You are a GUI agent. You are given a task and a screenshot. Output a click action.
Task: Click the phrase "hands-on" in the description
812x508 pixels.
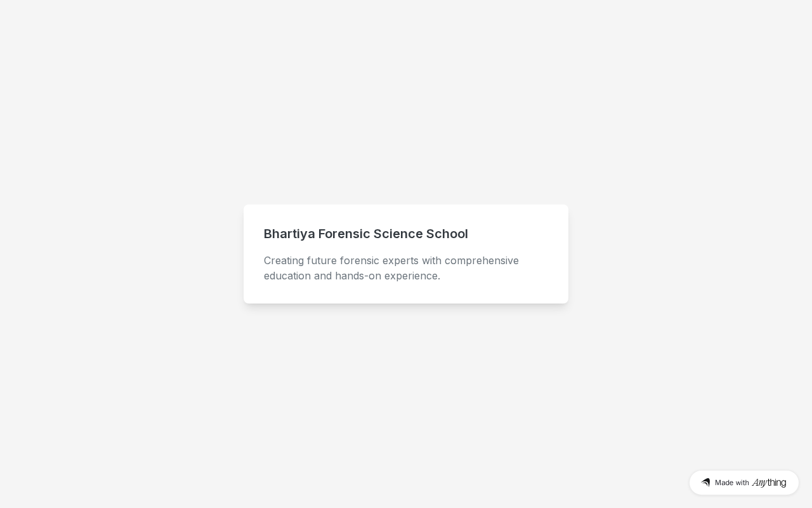pyautogui.click(x=358, y=276)
